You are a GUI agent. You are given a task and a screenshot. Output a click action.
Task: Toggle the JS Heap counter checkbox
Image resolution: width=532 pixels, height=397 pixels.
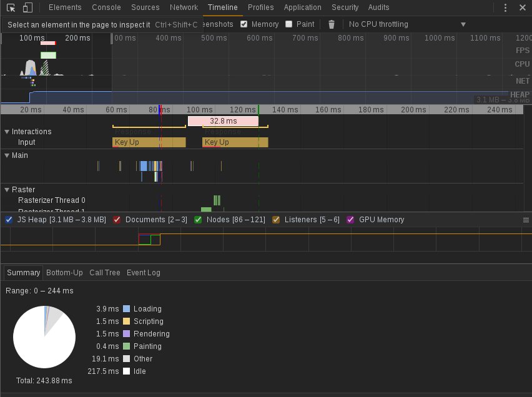click(x=9, y=220)
